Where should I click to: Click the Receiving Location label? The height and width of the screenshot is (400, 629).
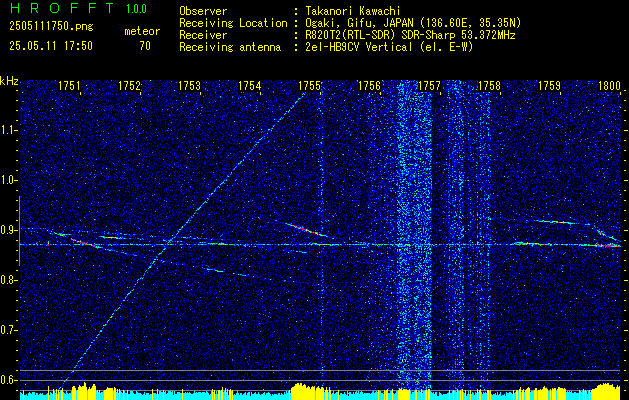click(x=233, y=23)
